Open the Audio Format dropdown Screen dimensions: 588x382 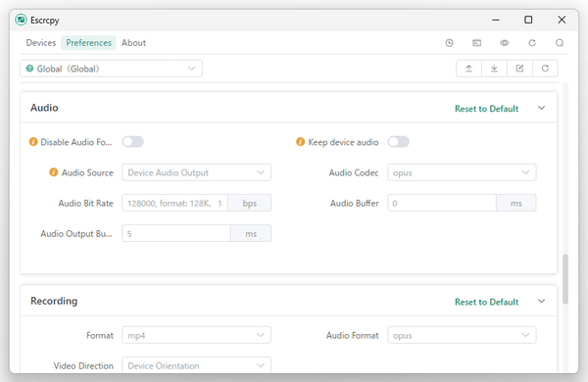pyautogui.click(x=462, y=335)
